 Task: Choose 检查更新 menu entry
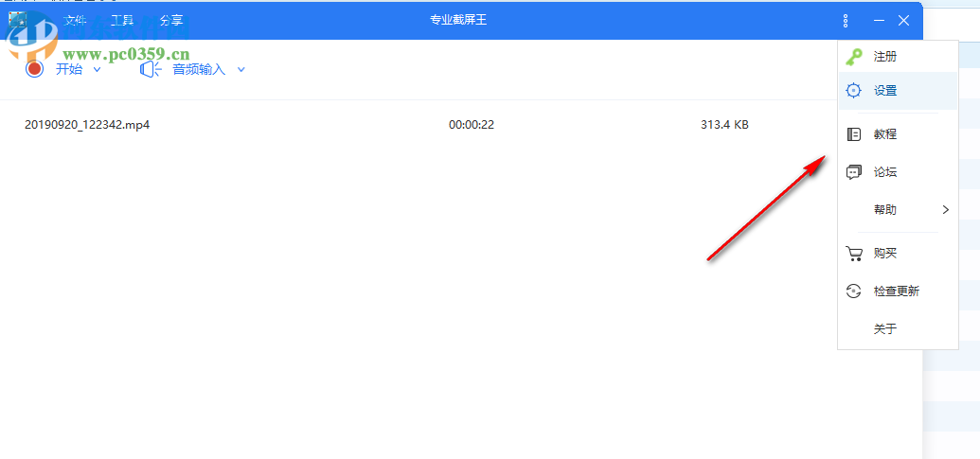(x=898, y=291)
